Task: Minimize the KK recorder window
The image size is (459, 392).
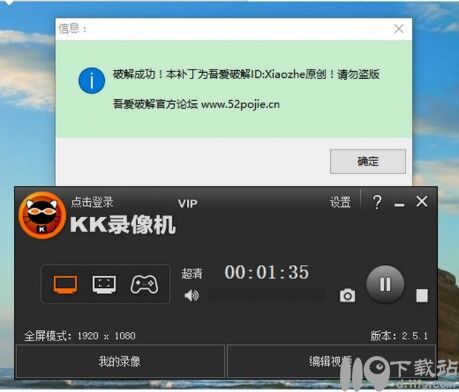Action: [399, 204]
